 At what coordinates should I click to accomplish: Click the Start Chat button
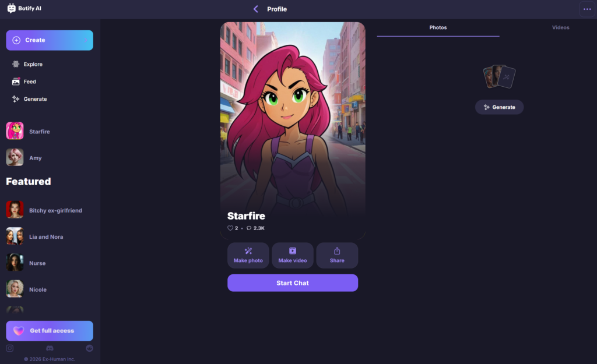[293, 283]
